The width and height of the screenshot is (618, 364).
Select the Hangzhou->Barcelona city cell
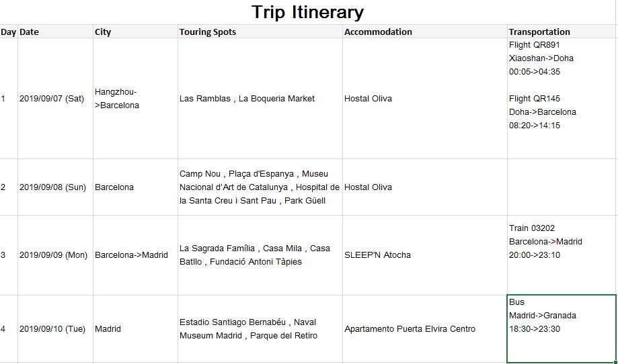[x=135, y=99]
